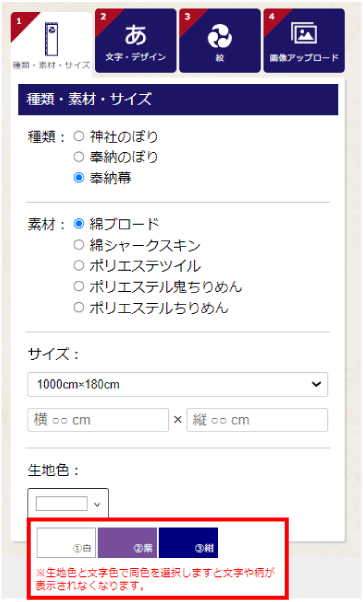Focus the 横 width cm field
Screen dimensions: 363x602
pyautogui.click(x=98, y=420)
